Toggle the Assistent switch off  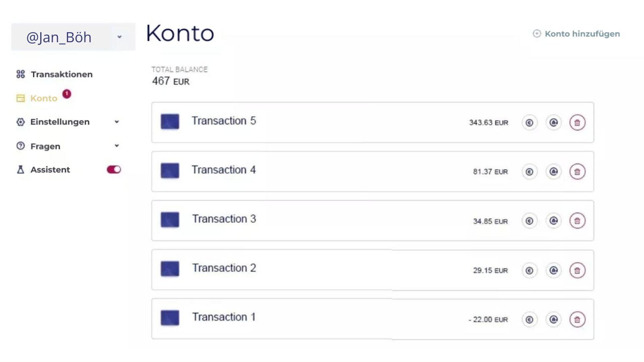coord(114,170)
